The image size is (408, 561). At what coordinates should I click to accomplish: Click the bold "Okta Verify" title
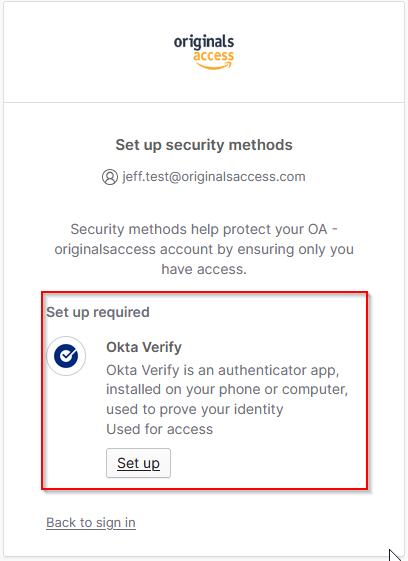tap(144, 347)
